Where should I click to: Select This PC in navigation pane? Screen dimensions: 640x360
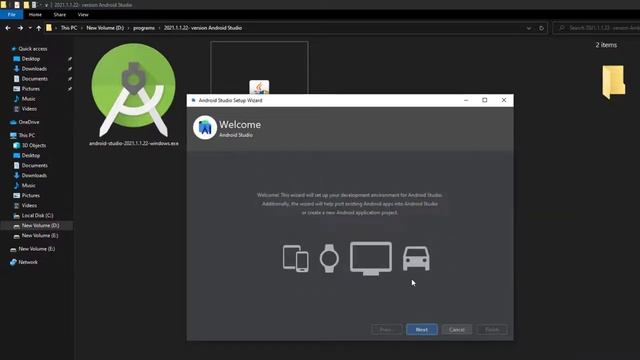(x=26, y=135)
